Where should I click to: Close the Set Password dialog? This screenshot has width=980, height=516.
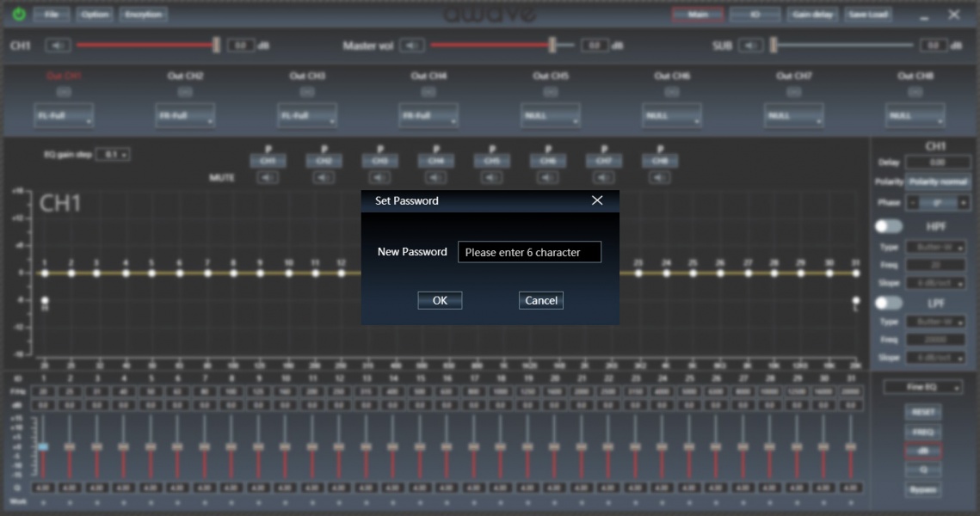pyautogui.click(x=597, y=200)
